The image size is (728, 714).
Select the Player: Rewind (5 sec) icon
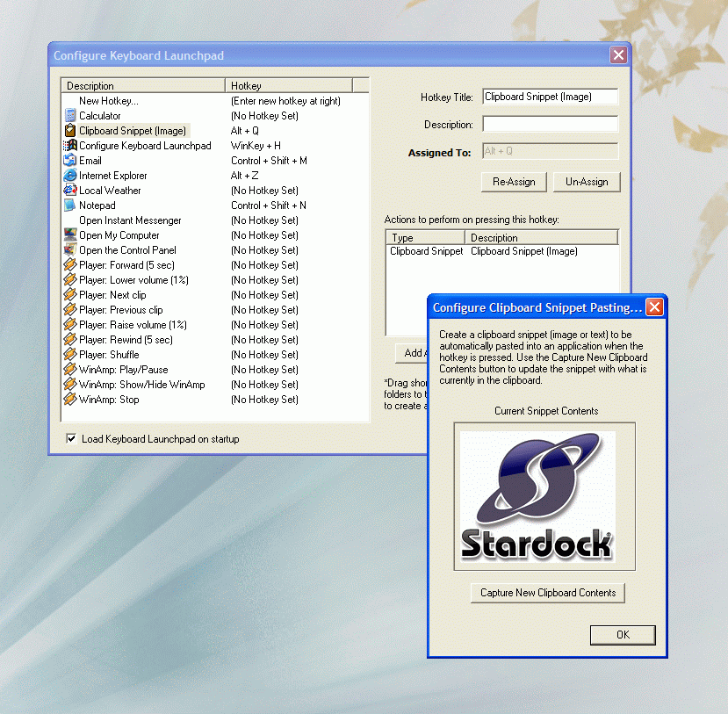tap(70, 339)
